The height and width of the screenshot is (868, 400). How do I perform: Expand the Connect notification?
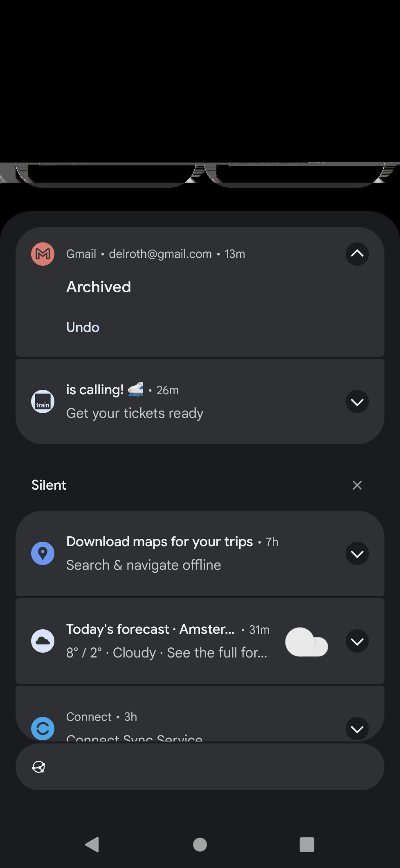357,728
